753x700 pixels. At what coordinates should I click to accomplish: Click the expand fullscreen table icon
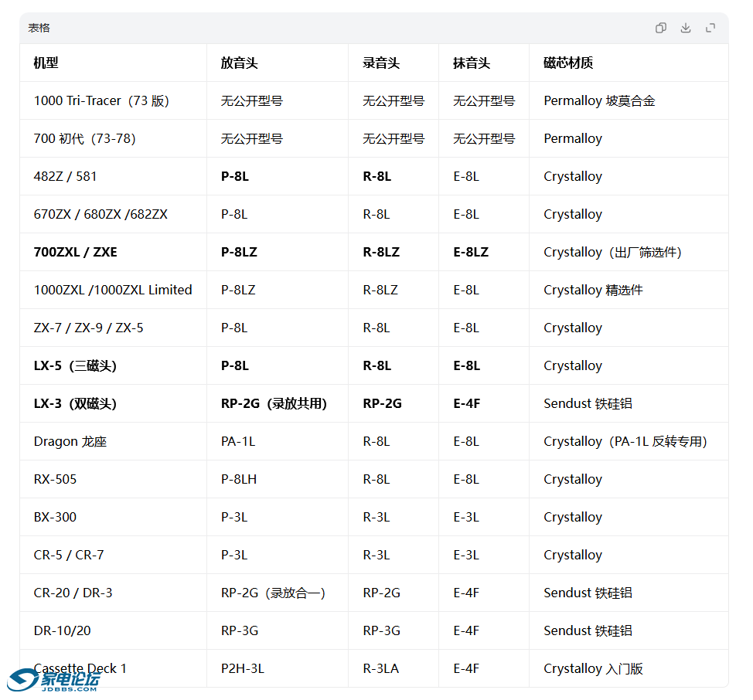click(x=710, y=28)
